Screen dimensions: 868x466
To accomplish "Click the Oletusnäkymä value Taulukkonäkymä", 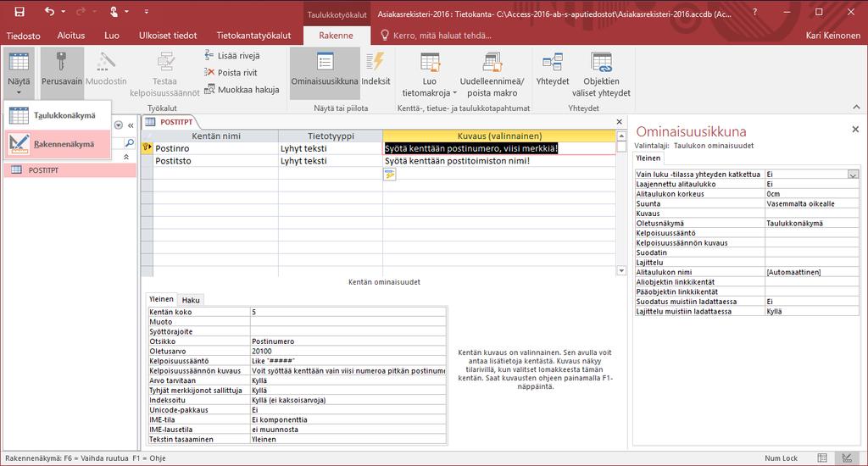I will pos(811,223).
